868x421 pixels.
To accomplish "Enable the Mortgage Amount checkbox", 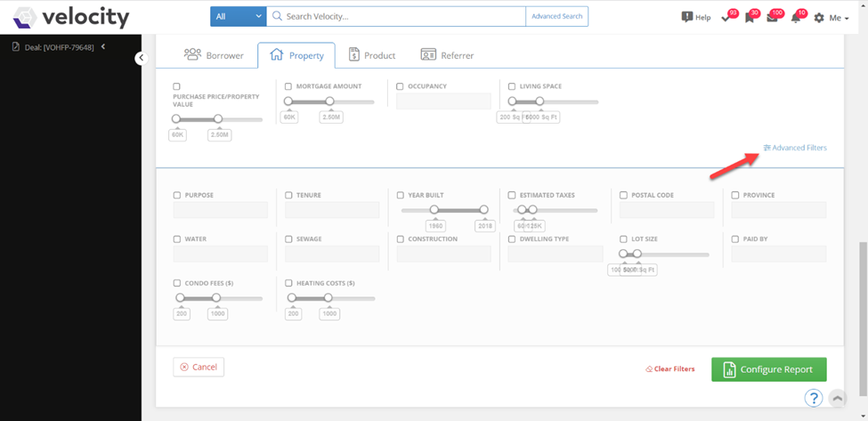I will [x=288, y=86].
